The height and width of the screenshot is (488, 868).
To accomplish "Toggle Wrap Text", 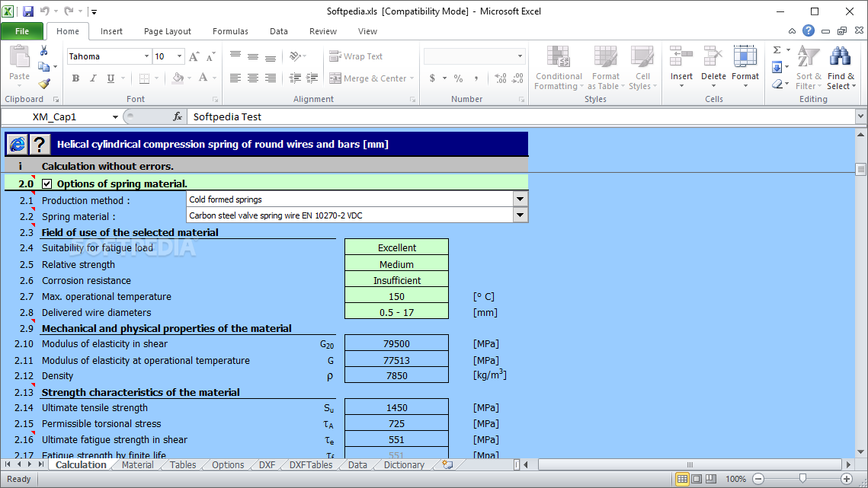I will click(356, 56).
